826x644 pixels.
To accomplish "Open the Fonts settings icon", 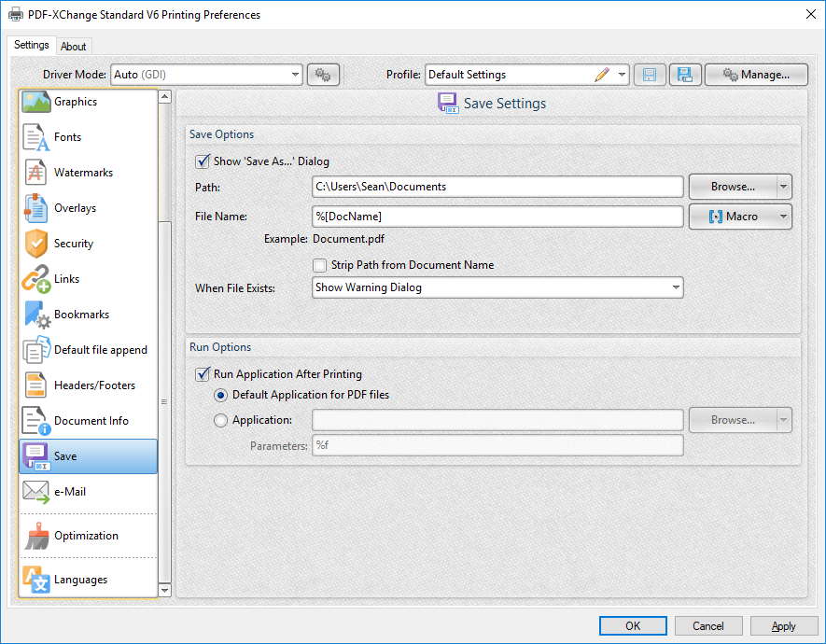I will coord(35,137).
